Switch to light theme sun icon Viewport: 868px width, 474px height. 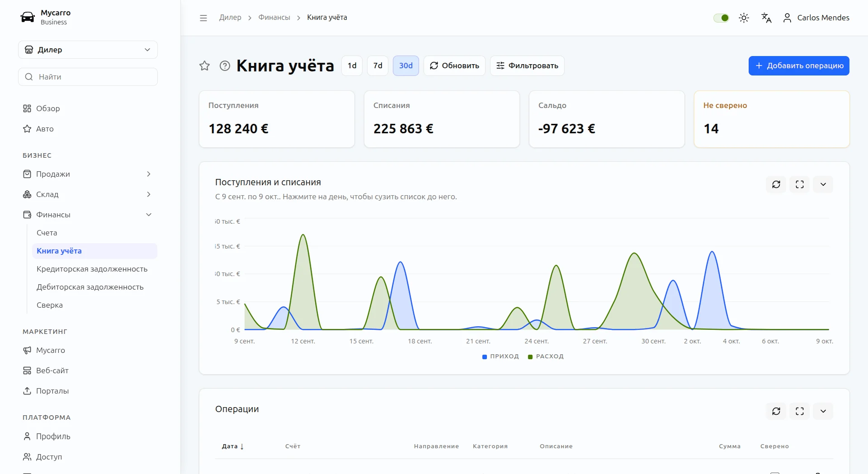(744, 18)
